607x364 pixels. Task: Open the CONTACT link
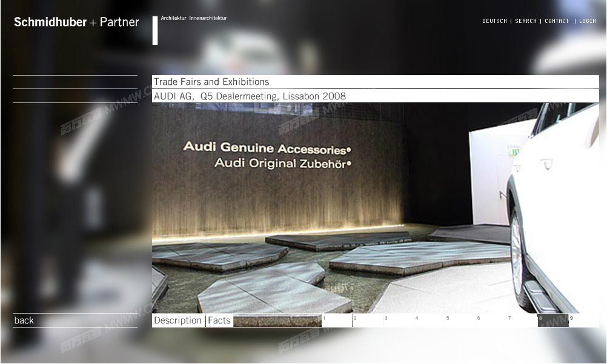557,21
